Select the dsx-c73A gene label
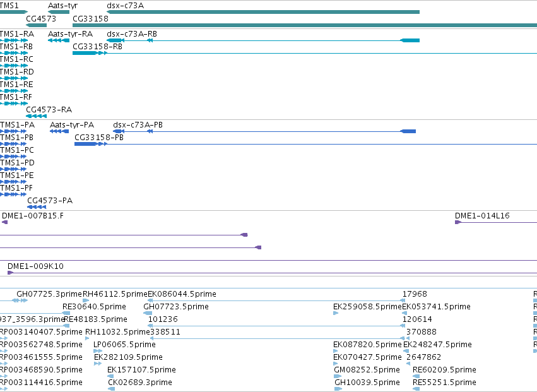The height and width of the screenshot is (392, 537). [126, 6]
